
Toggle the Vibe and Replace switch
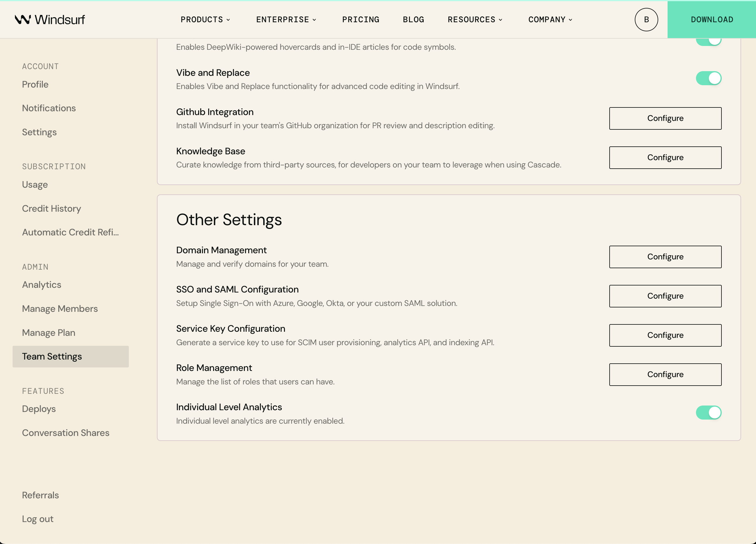pyautogui.click(x=708, y=78)
